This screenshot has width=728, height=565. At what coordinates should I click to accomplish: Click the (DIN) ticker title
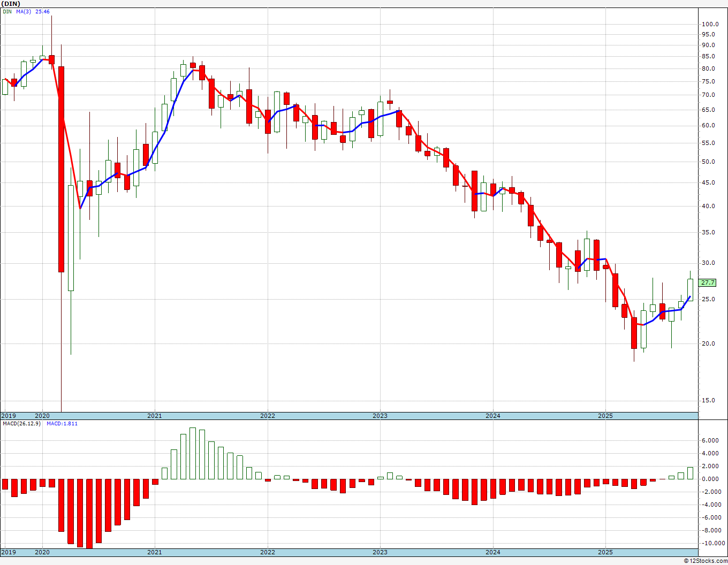tap(11, 3)
